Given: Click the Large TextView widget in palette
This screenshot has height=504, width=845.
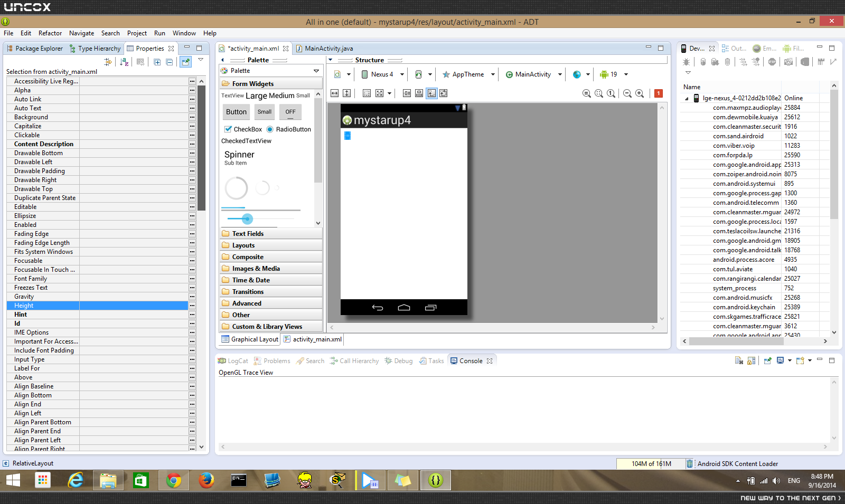Looking at the screenshot, I should pos(256,96).
